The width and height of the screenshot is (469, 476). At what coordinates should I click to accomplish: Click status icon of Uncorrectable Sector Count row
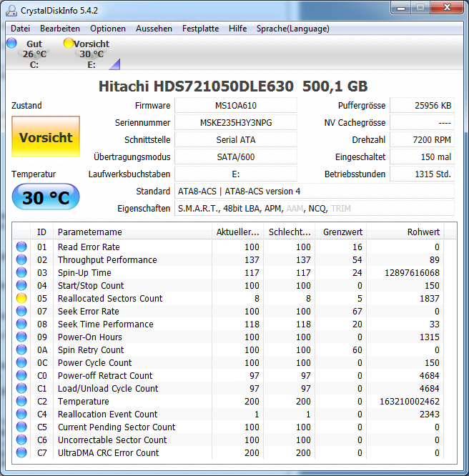click(21, 440)
